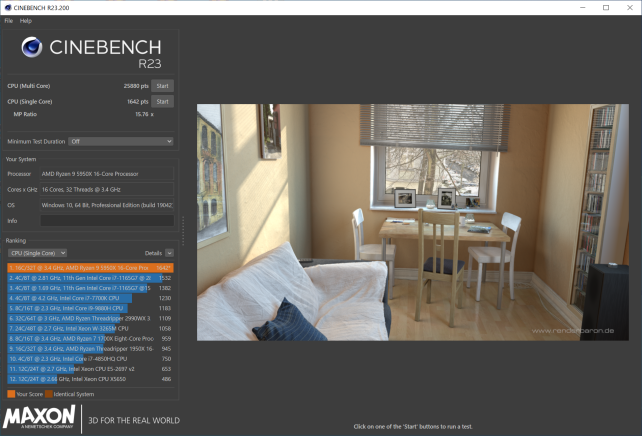Select the Intel Core i7-7700K row

[90, 298]
